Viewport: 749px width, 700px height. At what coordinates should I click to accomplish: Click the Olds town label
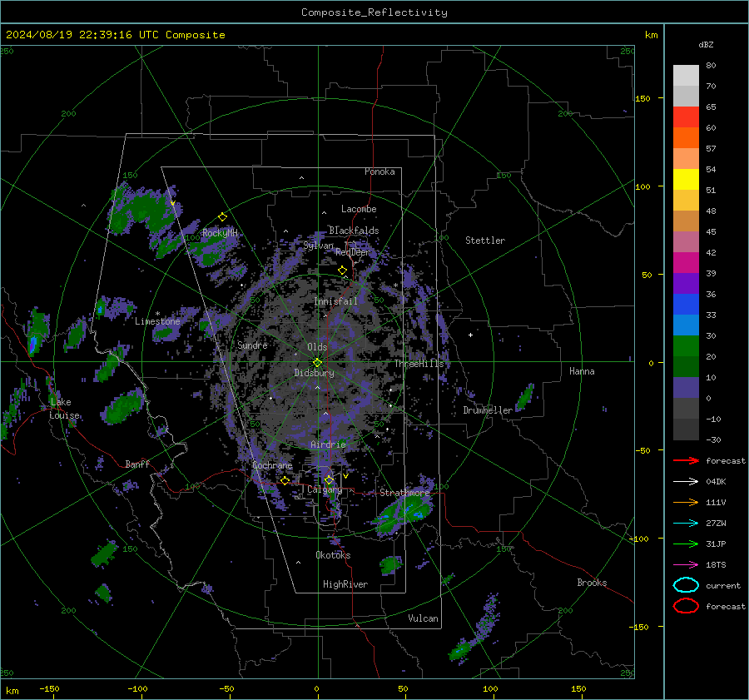[x=317, y=347]
